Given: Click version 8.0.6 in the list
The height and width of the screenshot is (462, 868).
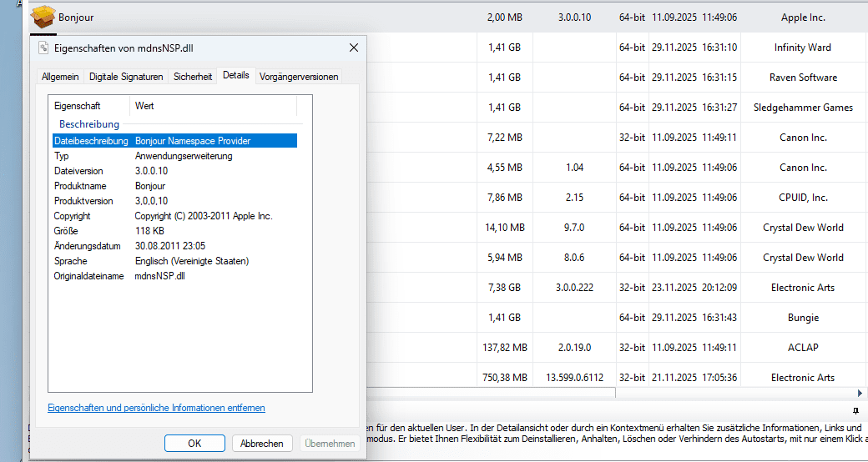Looking at the screenshot, I should [x=574, y=258].
